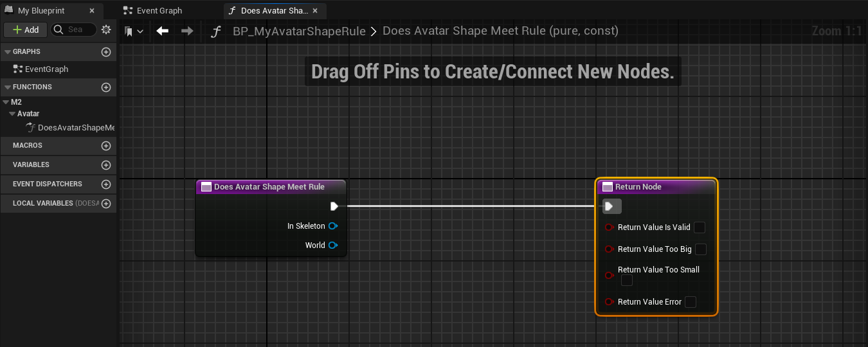Check the Return Value Is Valid checkbox
The image size is (868, 347).
(x=700, y=227)
